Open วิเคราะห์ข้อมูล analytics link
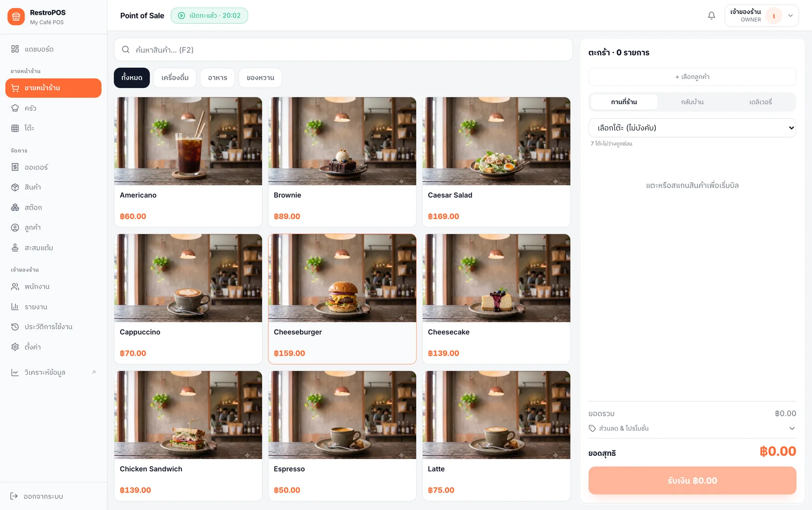The height and width of the screenshot is (510, 812). coord(53,372)
